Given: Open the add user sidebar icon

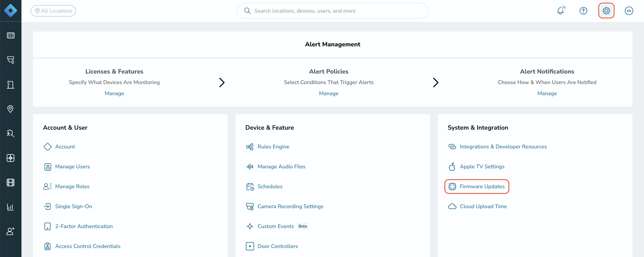Looking at the screenshot, I should click(x=11, y=231).
